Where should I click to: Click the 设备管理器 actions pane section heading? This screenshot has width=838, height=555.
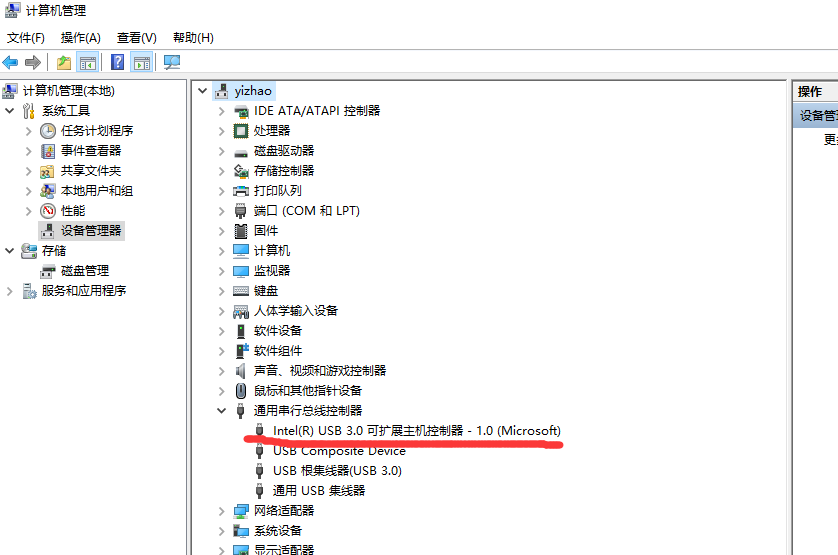tap(816, 115)
